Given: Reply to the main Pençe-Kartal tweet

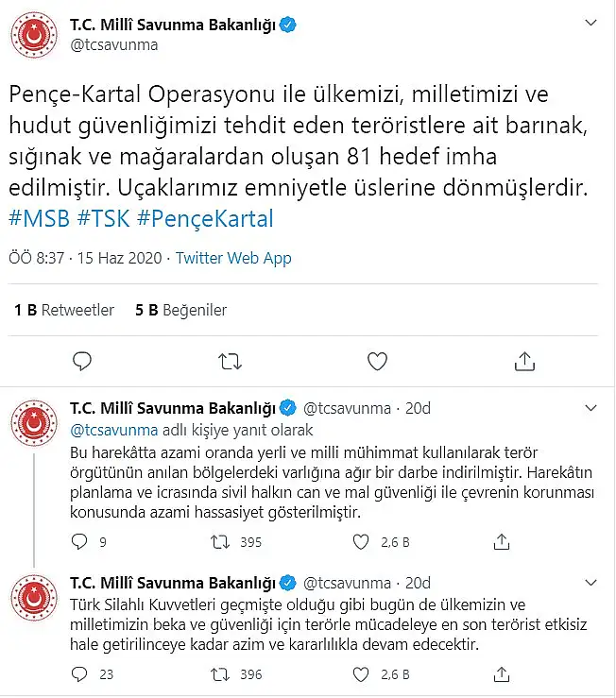Looking at the screenshot, I should click(82, 361).
